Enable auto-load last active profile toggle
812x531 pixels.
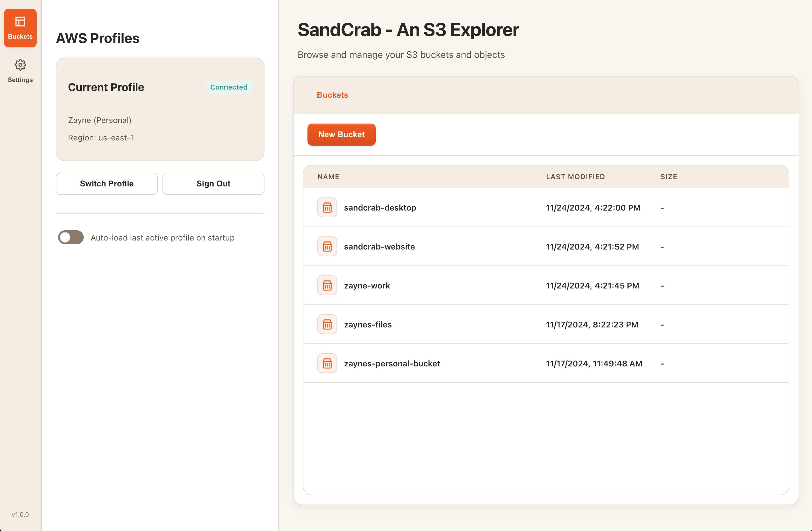(x=71, y=237)
